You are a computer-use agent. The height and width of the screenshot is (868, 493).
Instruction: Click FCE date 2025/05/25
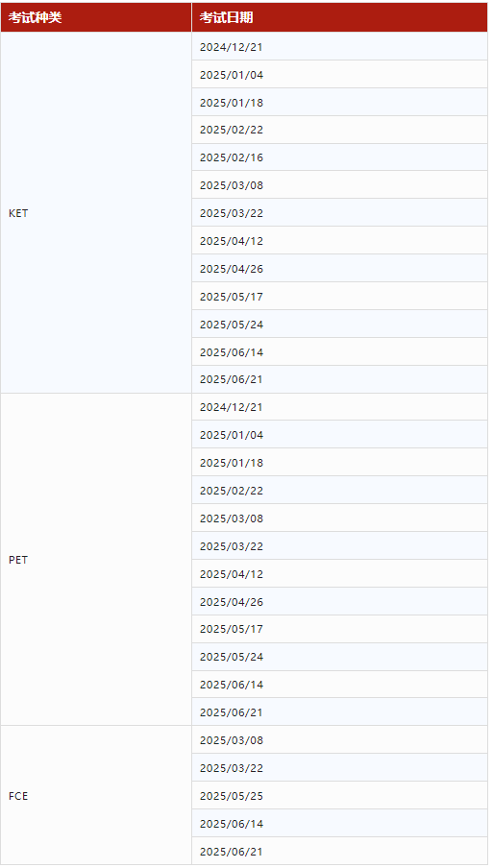point(339,795)
